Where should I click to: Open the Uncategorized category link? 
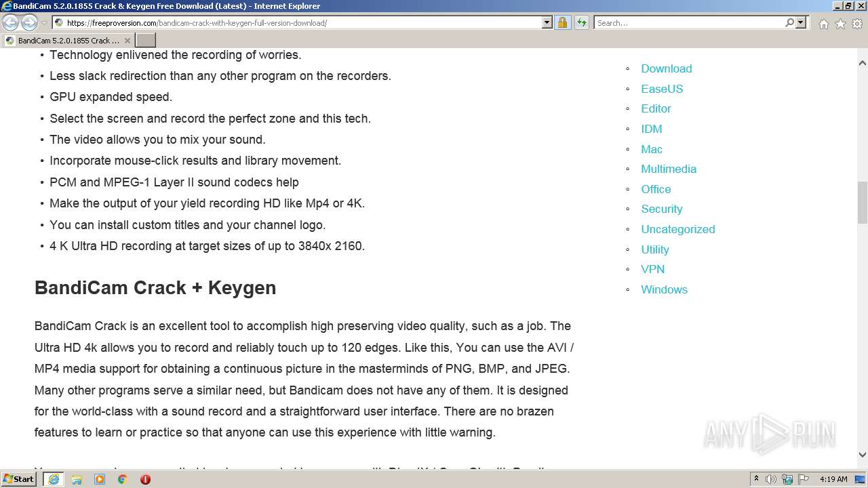click(678, 229)
